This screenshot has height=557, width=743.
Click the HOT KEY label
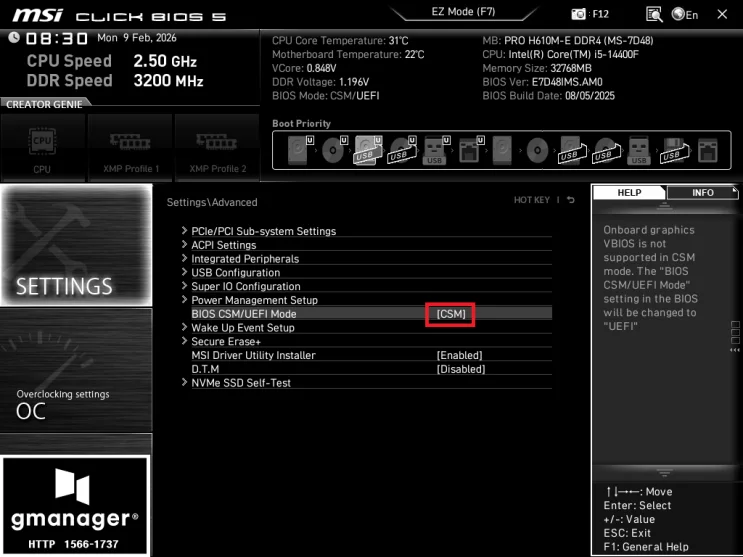click(x=532, y=200)
